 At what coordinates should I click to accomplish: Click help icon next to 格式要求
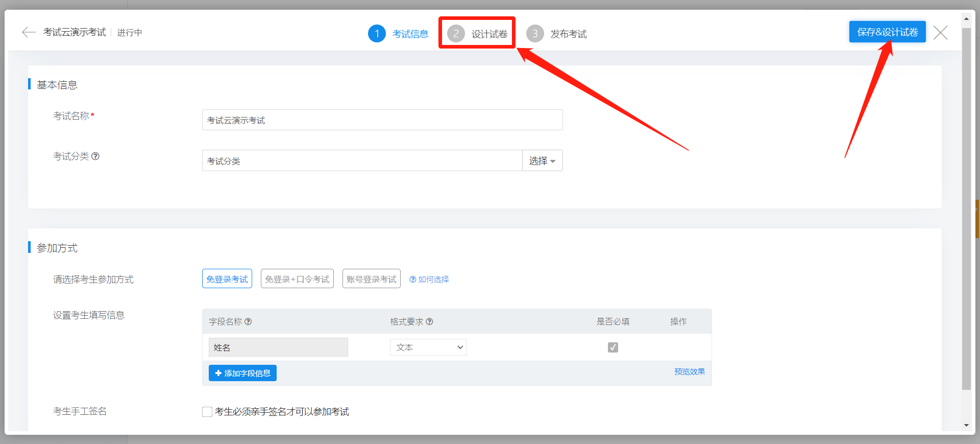click(x=429, y=321)
